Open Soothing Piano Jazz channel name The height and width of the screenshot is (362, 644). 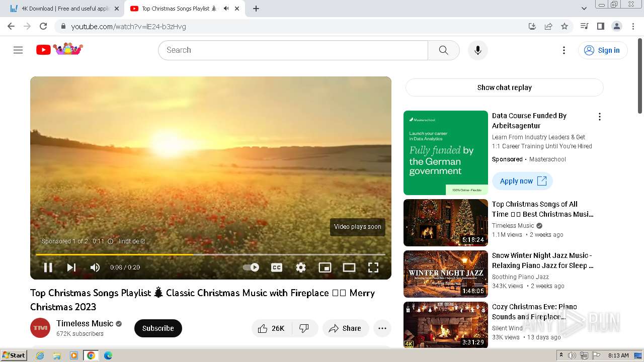click(520, 277)
